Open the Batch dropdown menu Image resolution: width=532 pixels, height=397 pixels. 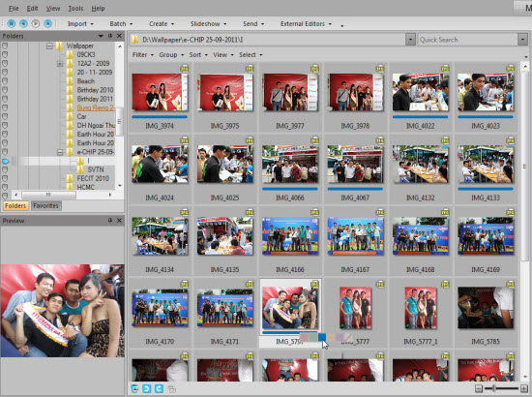point(121,24)
